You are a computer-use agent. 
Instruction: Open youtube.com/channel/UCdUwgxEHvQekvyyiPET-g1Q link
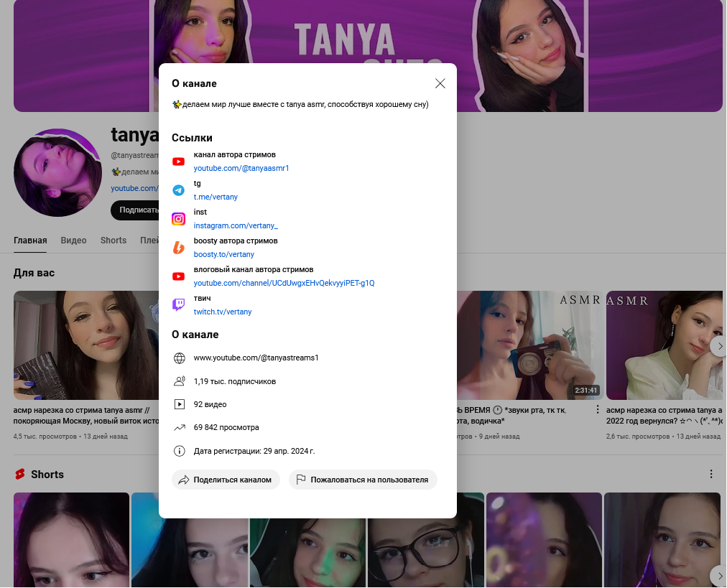pos(284,283)
